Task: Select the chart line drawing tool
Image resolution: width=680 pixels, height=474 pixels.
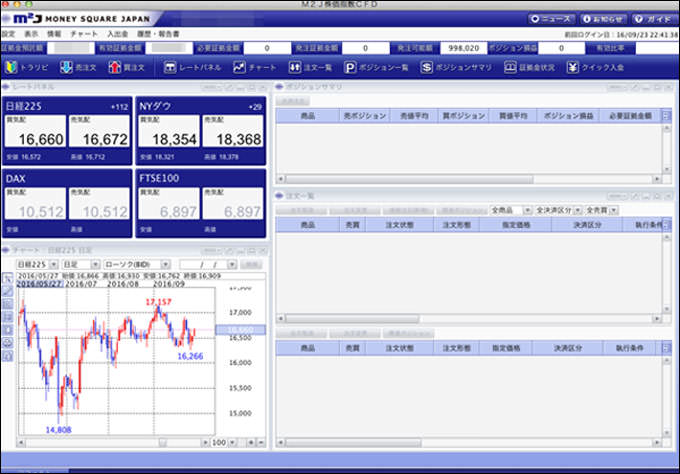Action: pyautogui.click(x=8, y=291)
